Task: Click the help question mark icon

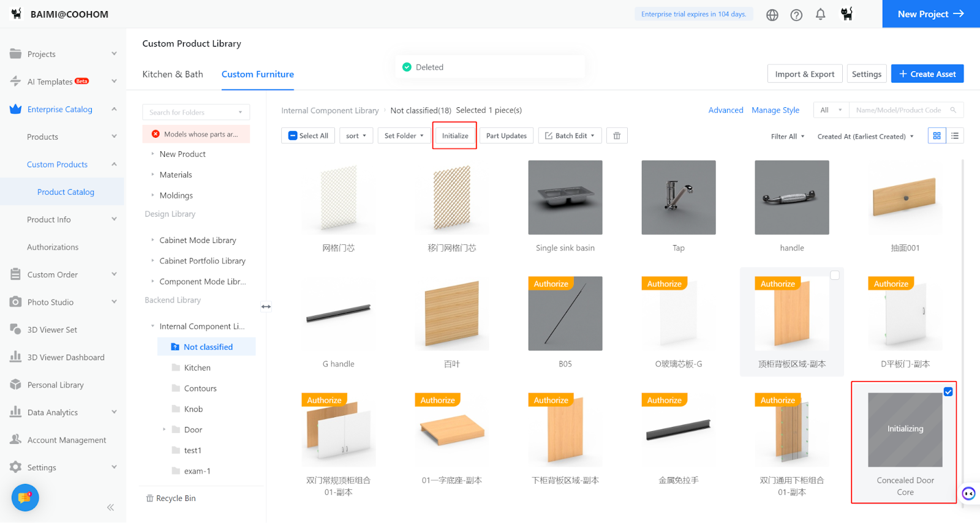Action: coord(796,15)
